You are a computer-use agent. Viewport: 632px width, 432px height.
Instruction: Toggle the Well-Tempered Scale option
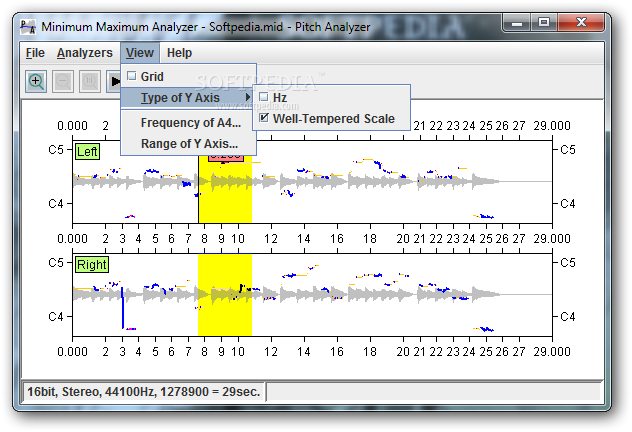point(331,118)
